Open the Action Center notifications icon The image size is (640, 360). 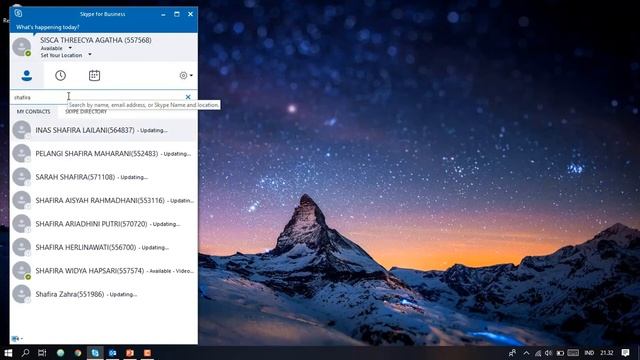click(626, 353)
